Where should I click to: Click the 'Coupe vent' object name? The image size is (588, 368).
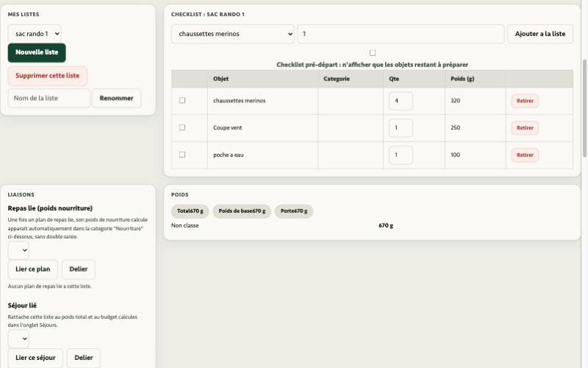pos(227,127)
